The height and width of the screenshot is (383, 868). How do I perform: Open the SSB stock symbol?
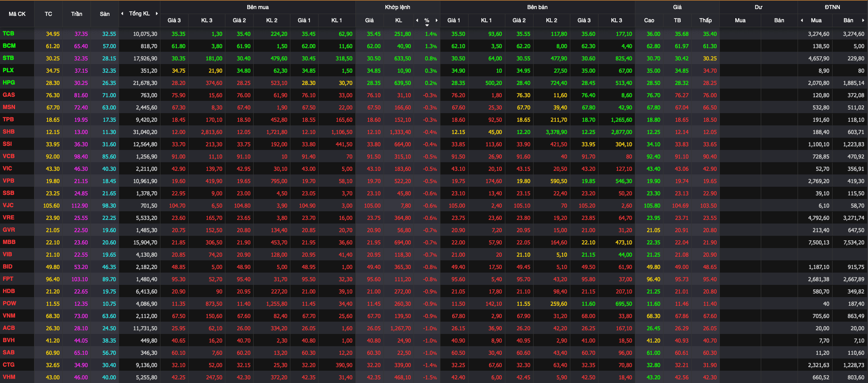pyautogui.click(x=8, y=193)
